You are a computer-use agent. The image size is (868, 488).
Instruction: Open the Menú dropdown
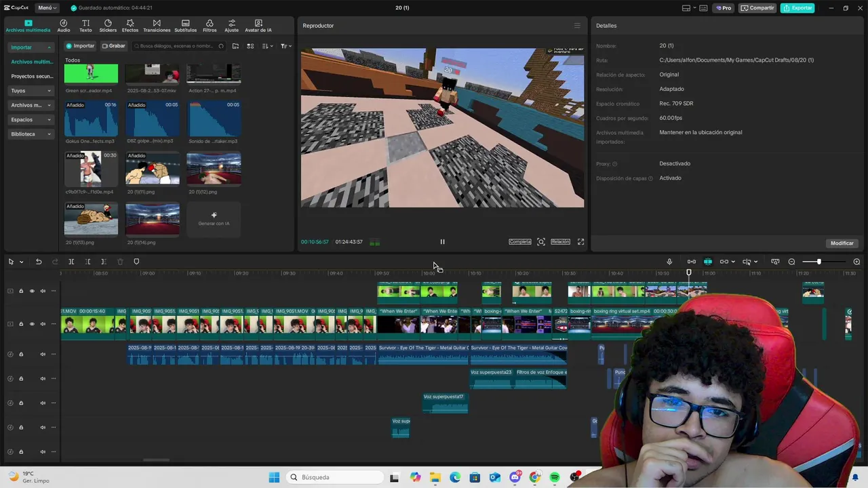[x=46, y=8]
